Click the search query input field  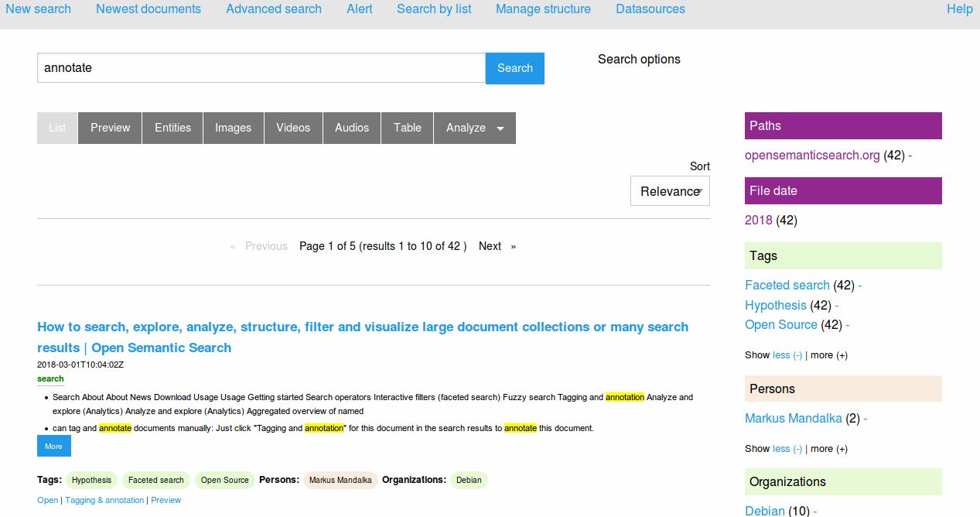(261, 68)
